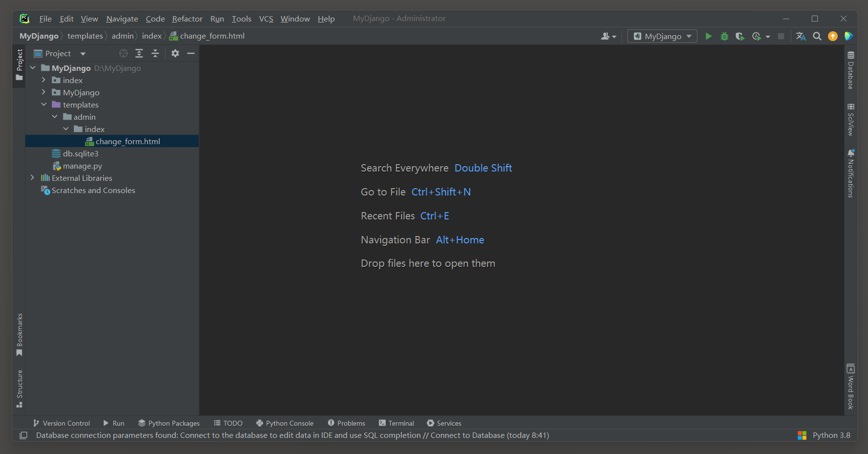Open the Run tool window
The height and width of the screenshot is (454, 868).
(x=114, y=423)
